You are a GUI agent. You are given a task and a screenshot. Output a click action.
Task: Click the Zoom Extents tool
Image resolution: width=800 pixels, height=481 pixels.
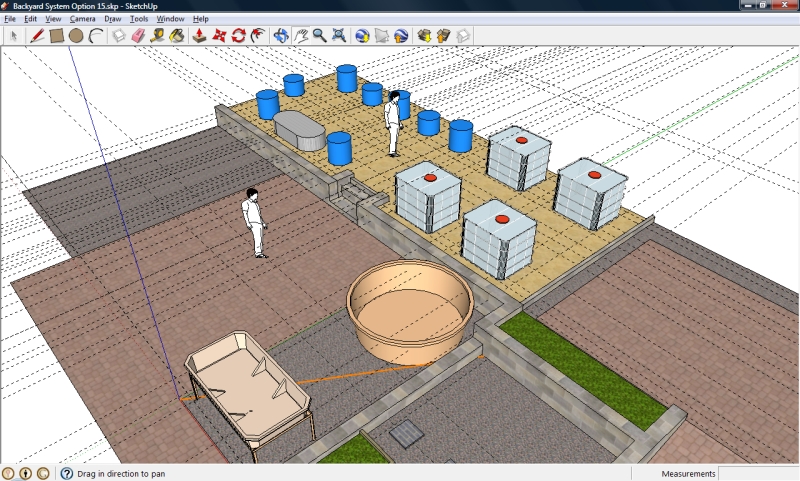[339, 35]
